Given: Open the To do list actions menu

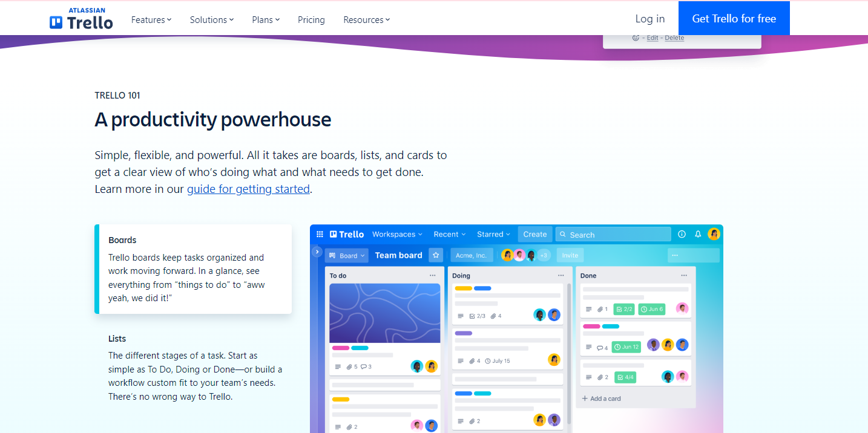Looking at the screenshot, I should tap(432, 276).
